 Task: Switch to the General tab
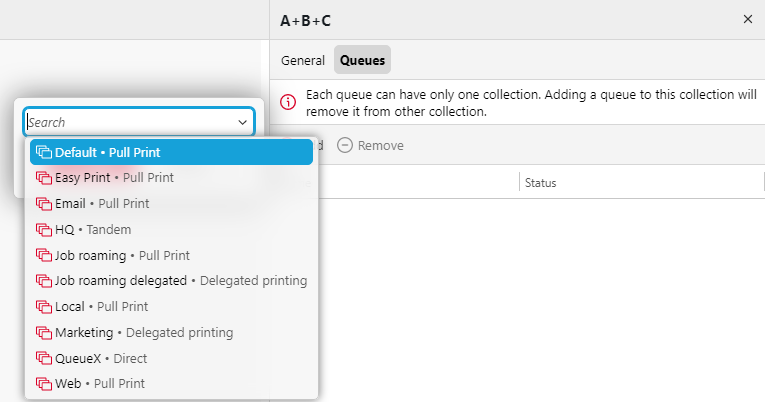tap(302, 60)
